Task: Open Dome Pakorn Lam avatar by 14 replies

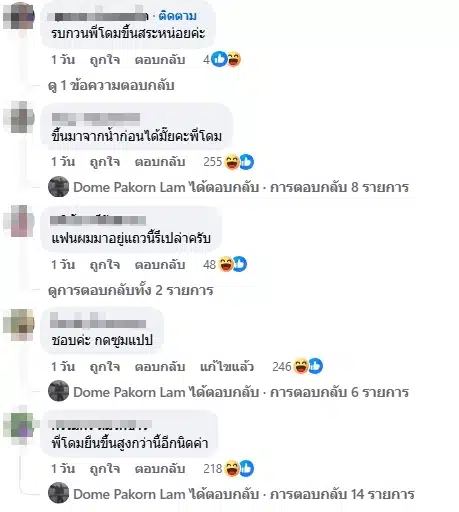Action: click(x=58, y=493)
